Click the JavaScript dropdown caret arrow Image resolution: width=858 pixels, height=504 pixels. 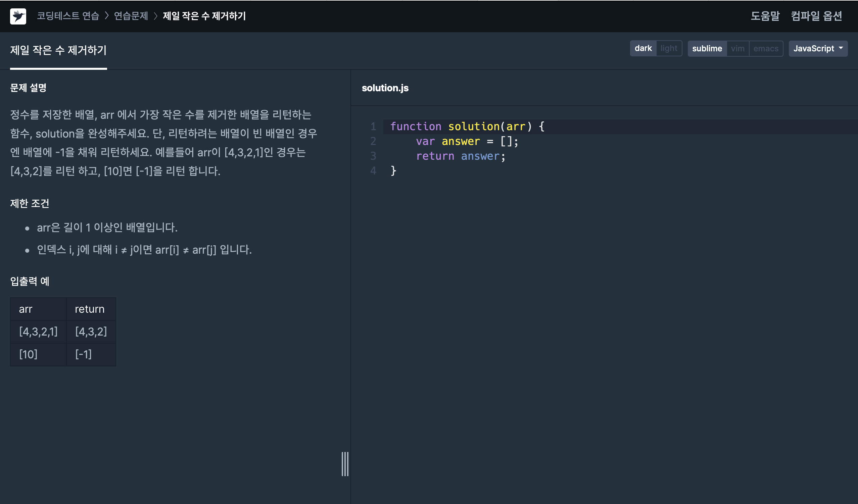pyautogui.click(x=841, y=48)
